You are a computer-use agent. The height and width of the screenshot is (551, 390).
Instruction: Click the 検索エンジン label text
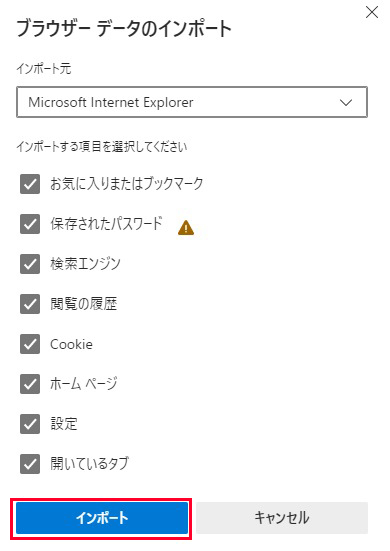85,264
